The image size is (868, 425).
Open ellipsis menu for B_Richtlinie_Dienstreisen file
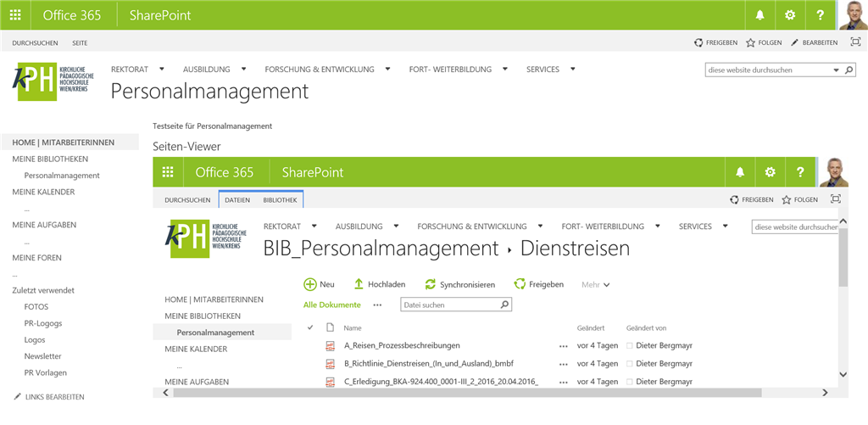point(564,364)
